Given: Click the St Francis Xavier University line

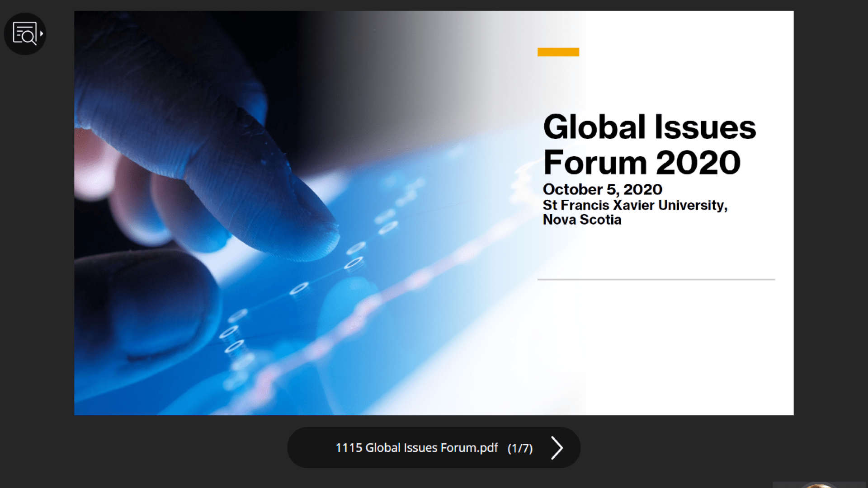Looking at the screenshot, I should (635, 205).
